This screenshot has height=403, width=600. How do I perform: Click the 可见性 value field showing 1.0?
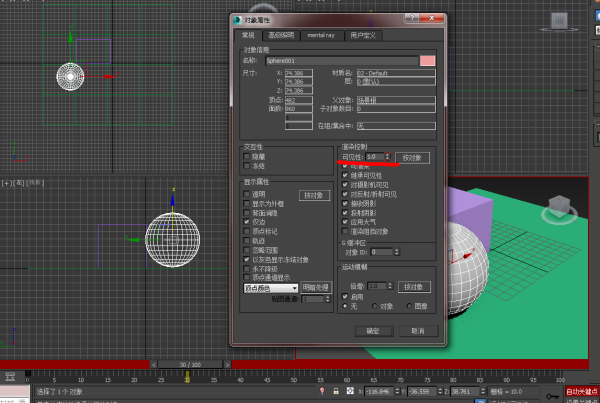coord(375,157)
